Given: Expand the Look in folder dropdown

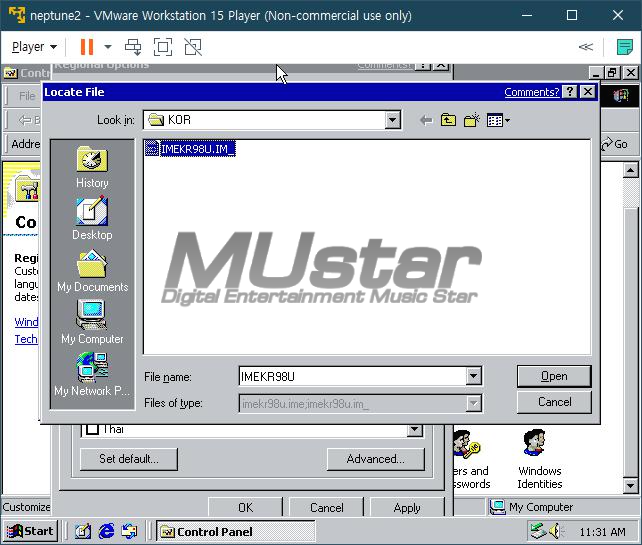Looking at the screenshot, I should pyautogui.click(x=392, y=120).
